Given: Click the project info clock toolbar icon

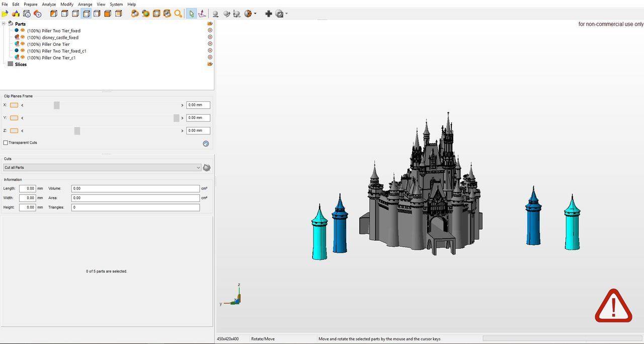Looking at the screenshot, I should (27, 14).
